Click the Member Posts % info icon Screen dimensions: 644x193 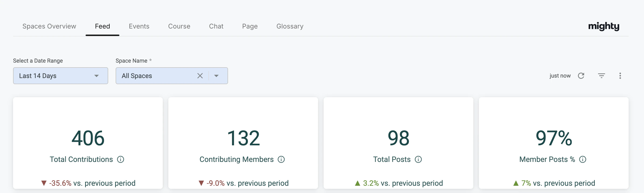(x=583, y=159)
